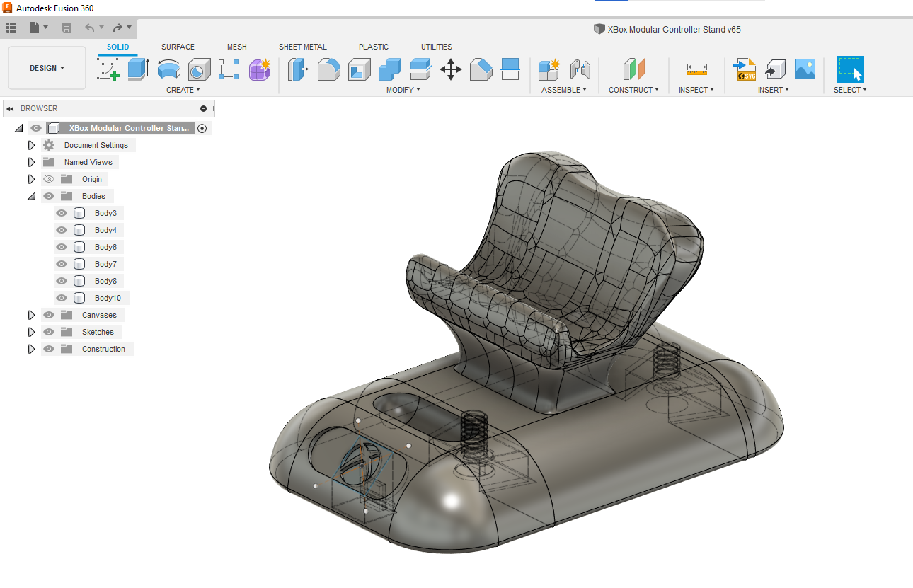Select the Joint tool
This screenshot has height=588, width=913.
[580, 69]
